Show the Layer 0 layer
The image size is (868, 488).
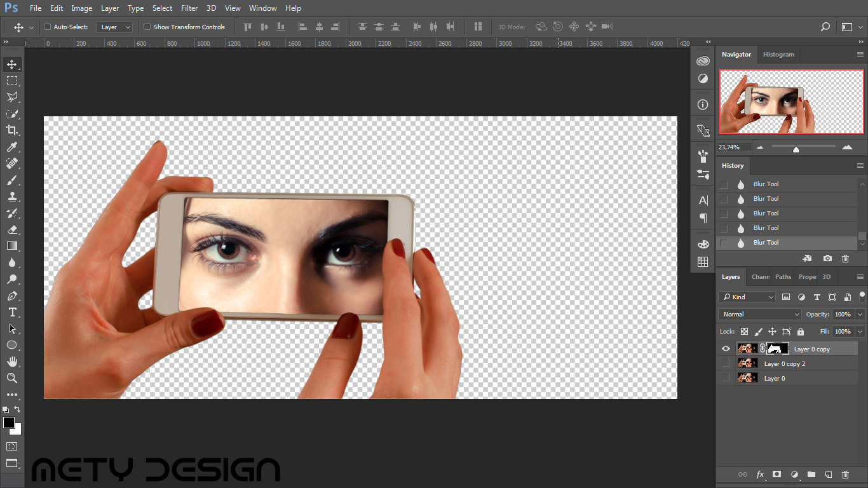[x=726, y=378]
